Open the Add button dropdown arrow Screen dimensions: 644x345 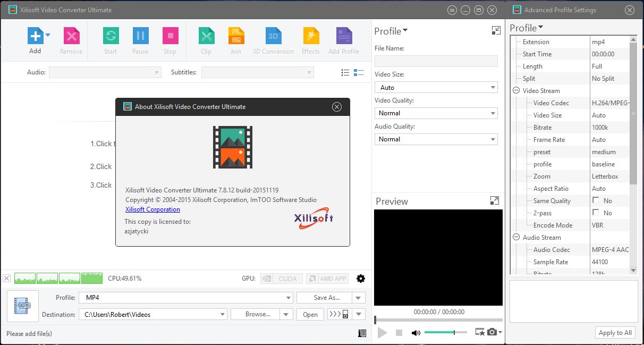pyautogui.click(x=48, y=35)
